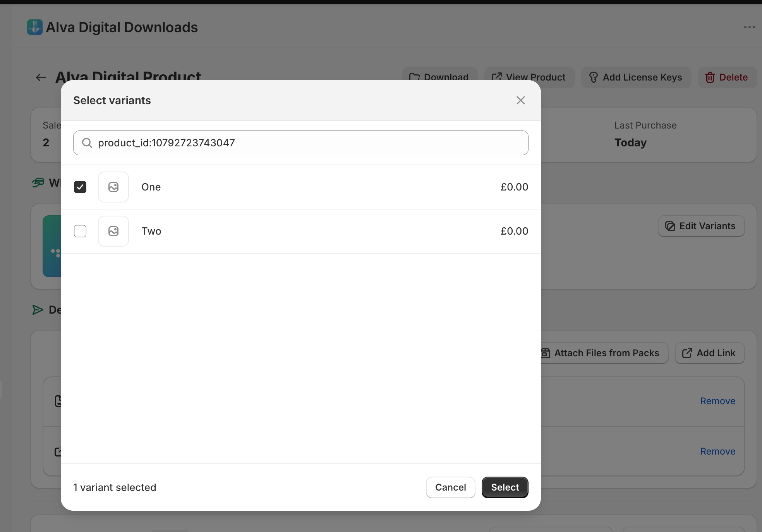Click the image placeholder for variant One
Screen dimensions: 762x532
[x=113, y=187]
